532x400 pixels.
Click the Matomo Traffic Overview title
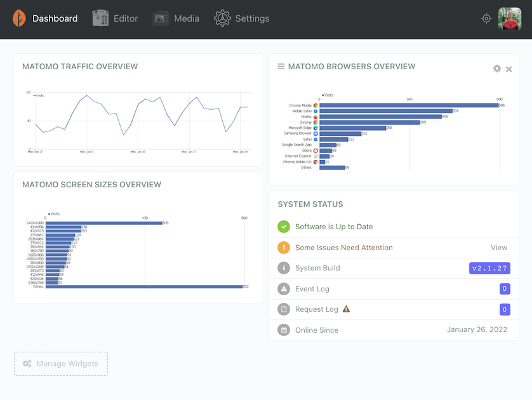click(x=80, y=67)
